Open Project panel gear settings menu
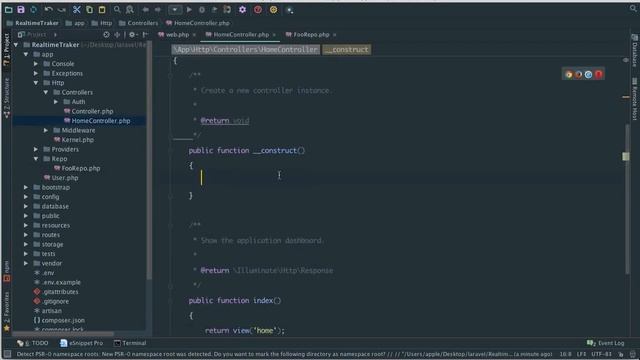This screenshot has height=360, width=640. coord(133,35)
